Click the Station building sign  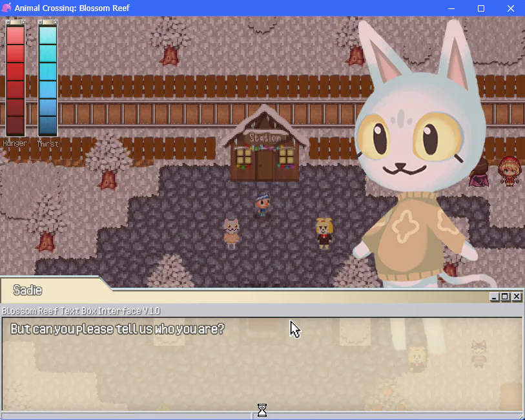click(x=265, y=138)
